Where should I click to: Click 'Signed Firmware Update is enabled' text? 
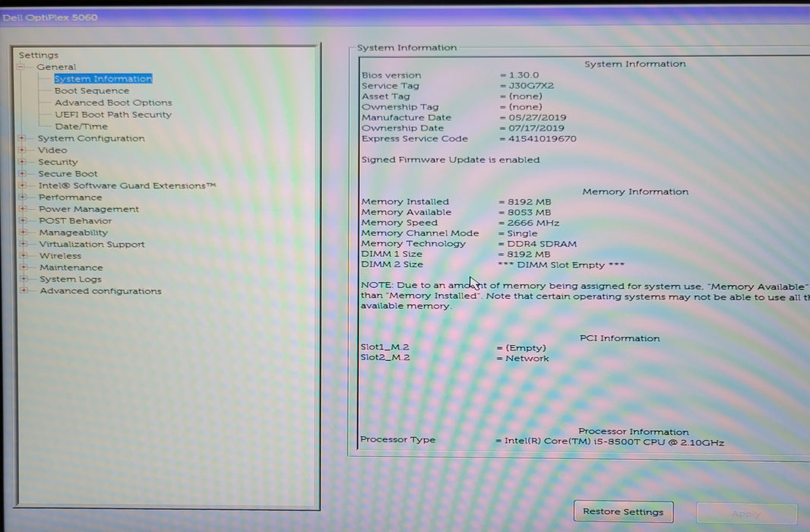451,160
